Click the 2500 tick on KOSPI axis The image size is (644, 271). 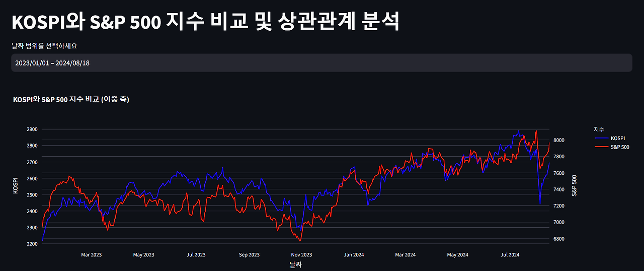31,195
